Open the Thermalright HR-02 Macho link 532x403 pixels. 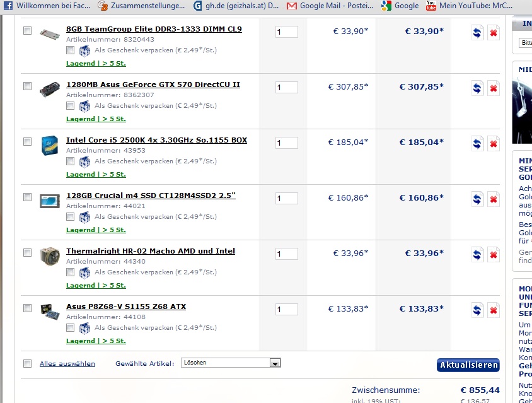[151, 251]
